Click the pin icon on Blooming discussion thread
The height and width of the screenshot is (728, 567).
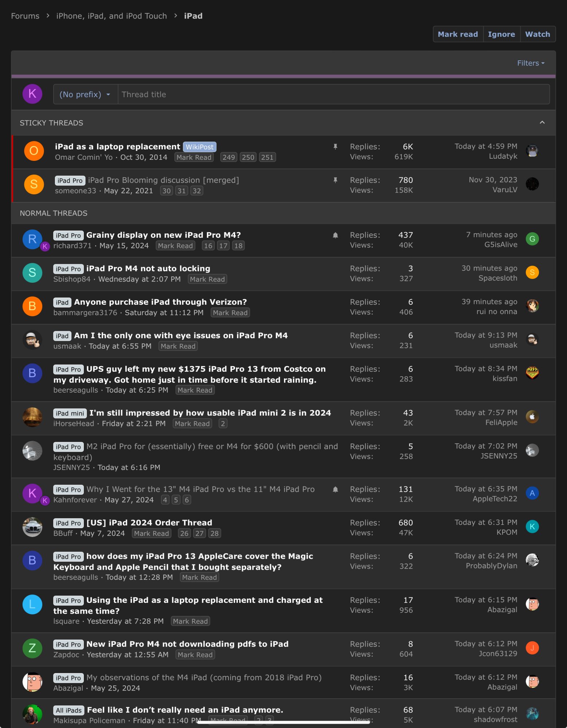pyautogui.click(x=335, y=180)
